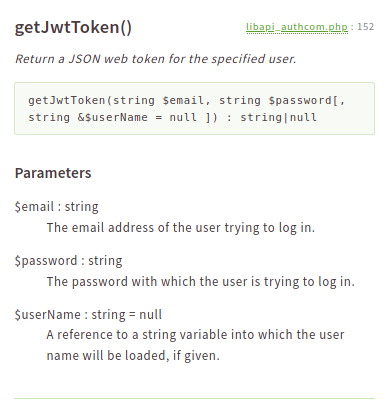Viewport: 387px width, 408px height.
Task: Click the Parameters section heading
Action: click(x=53, y=173)
